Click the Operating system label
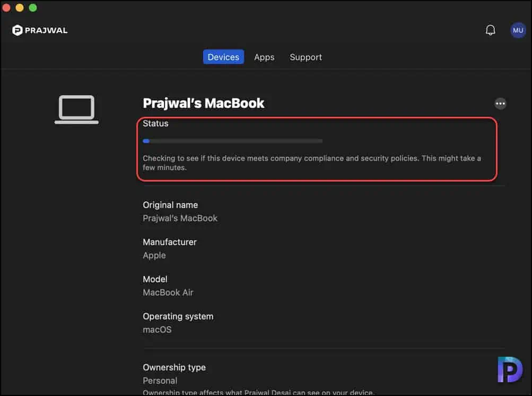Image resolution: width=532 pixels, height=396 pixels. point(178,316)
